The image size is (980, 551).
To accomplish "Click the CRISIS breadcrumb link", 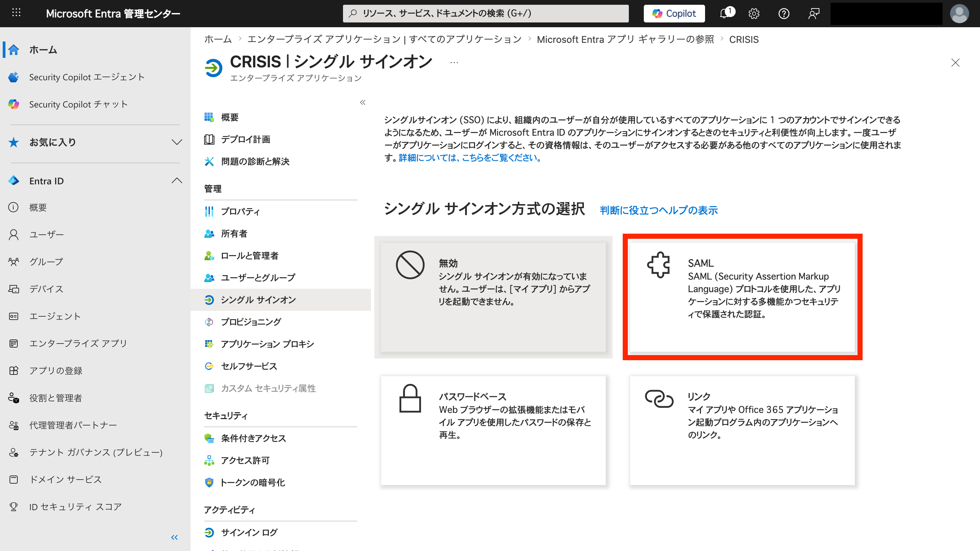I will tap(744, 39).
